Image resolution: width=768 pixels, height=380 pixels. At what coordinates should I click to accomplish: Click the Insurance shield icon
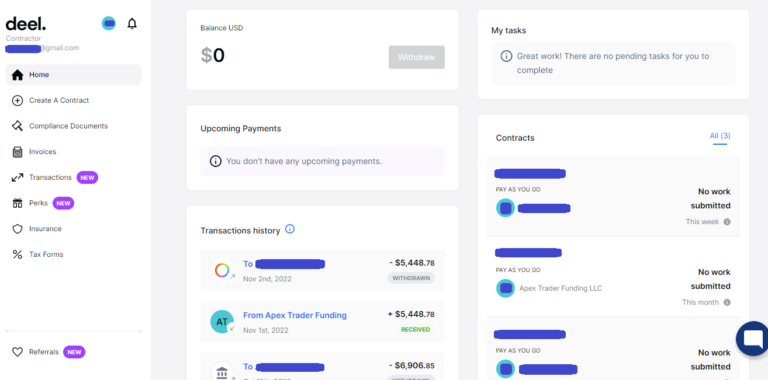coord(17,229)
